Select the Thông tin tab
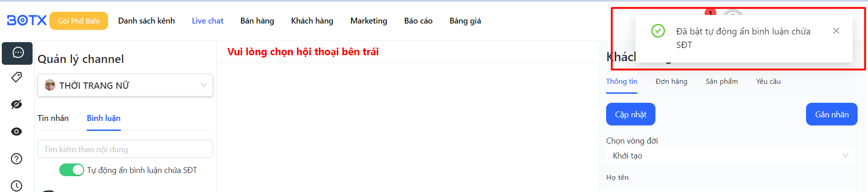Screen dimensions: 868x192 (x=621, y=82)
